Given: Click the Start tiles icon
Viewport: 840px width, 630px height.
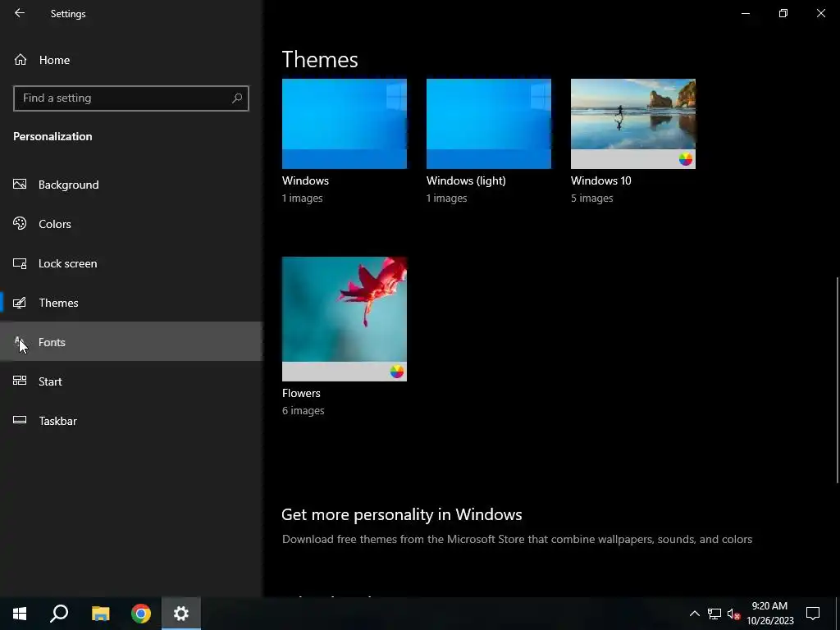Looking at the screenshot, I should pos(20,381).
